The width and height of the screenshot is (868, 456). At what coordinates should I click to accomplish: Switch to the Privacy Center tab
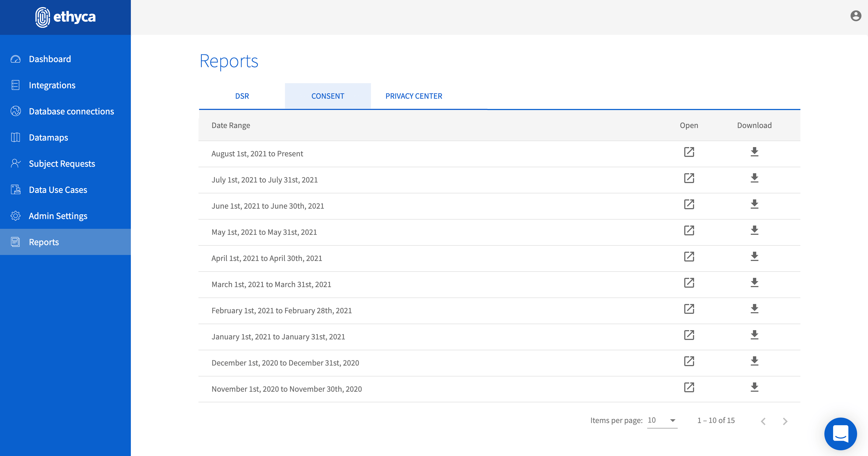[x=414, y=96]
